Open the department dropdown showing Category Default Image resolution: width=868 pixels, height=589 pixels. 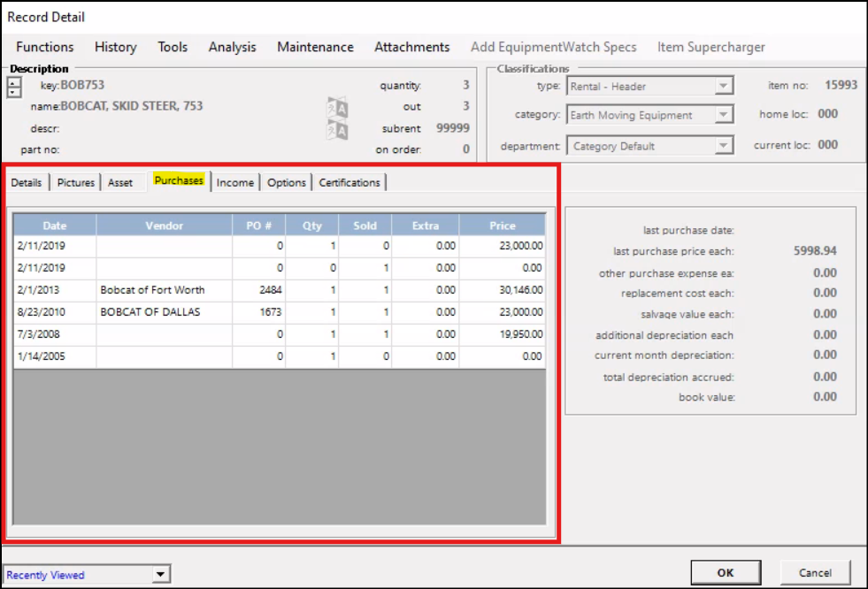(724, 146)
